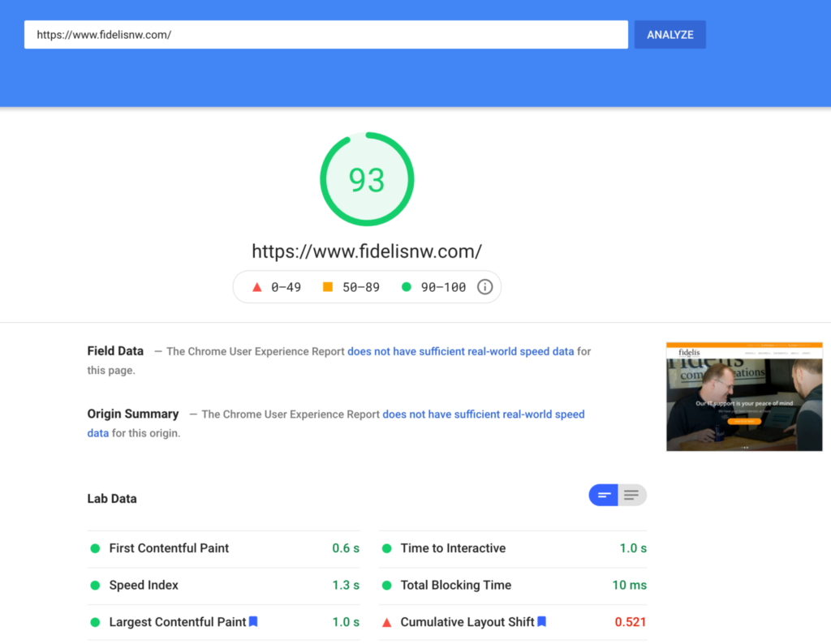This screenshot has height=644, width=831.
Task: Select the Time to Interactive metric label
Action: 453,548
